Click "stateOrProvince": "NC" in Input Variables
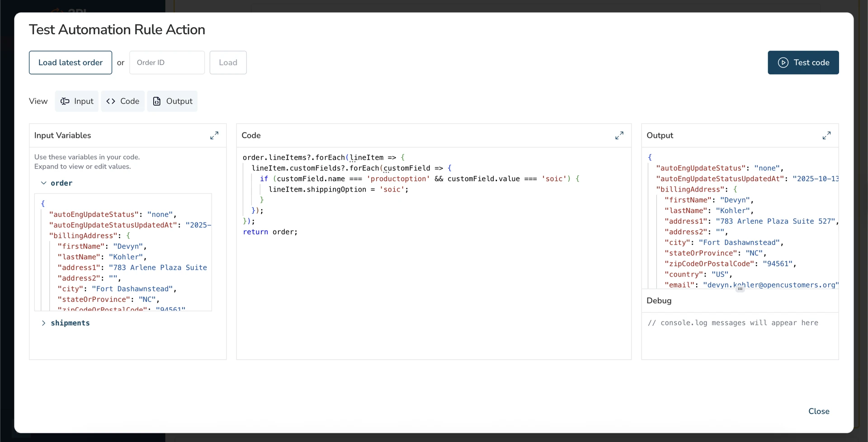This screenshot has height=442, width=868. [x=108, y=299]
